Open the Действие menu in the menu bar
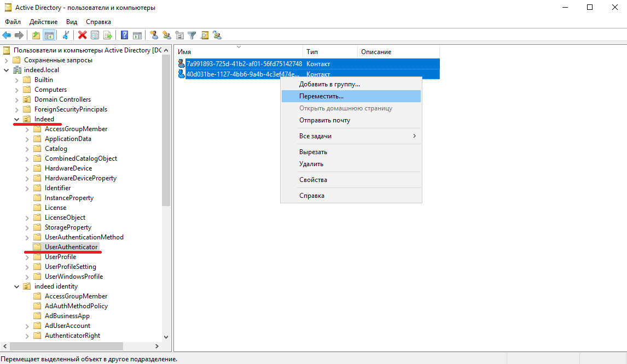The height and width of the screenshot is (364, 627). click(43, 22)
